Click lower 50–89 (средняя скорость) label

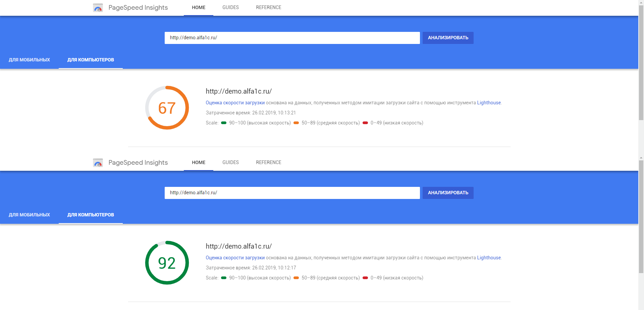tap(331, 278)
